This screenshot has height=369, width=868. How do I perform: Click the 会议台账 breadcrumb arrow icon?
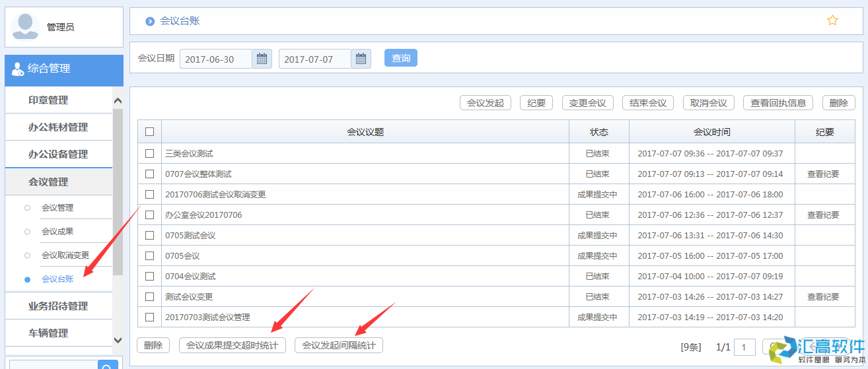(x=150, y=21)
